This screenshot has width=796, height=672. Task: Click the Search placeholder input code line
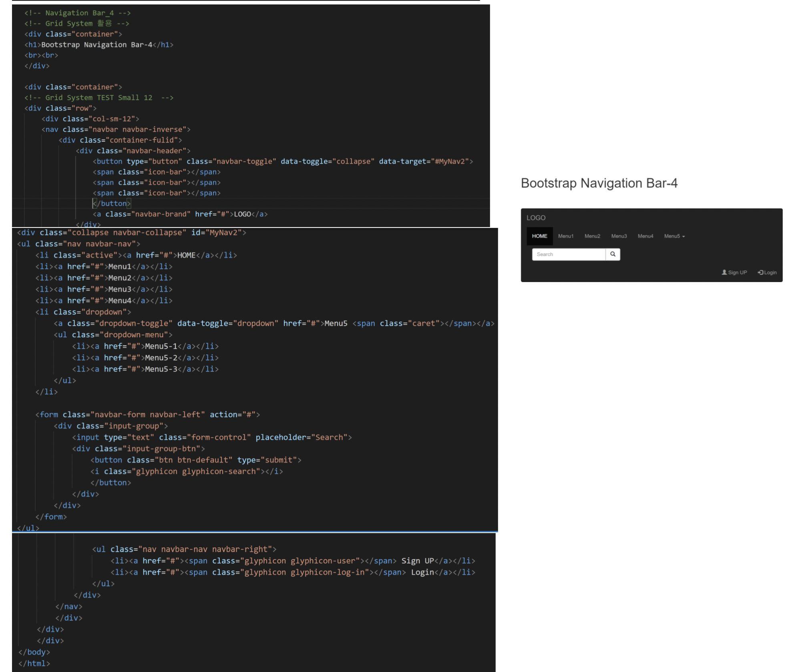pyautogui.click(x=212, y=437)
